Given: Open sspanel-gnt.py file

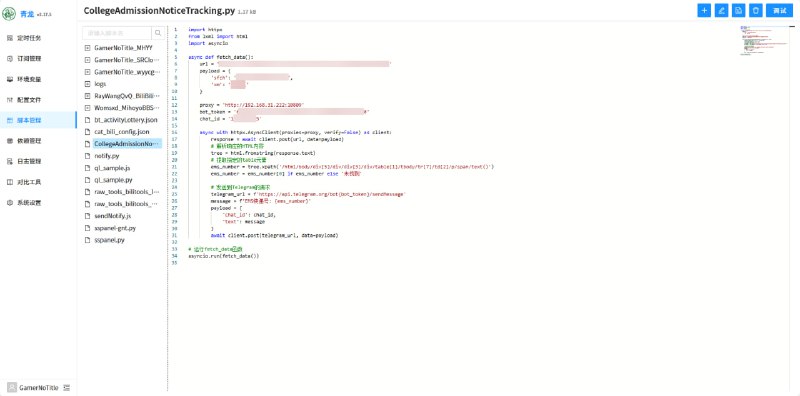Looking at the screenshot, I should [x=115, y=228].
